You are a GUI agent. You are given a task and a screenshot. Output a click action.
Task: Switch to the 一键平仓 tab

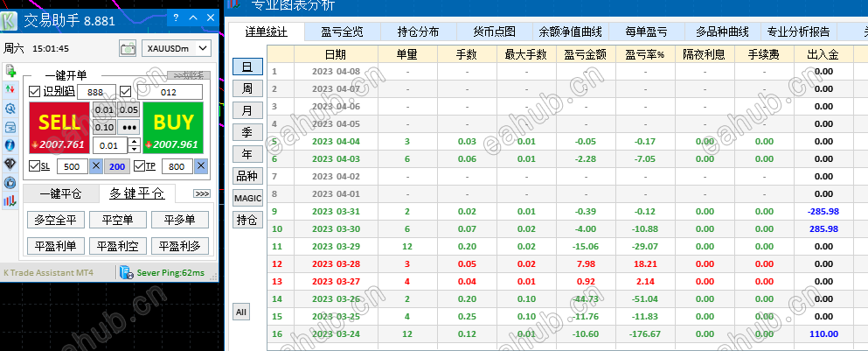click(60, 194)
